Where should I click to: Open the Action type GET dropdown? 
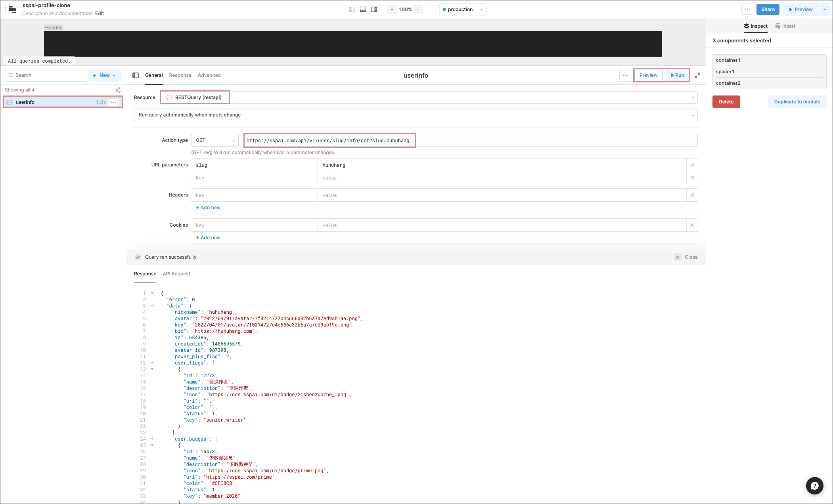click(214, 140)
